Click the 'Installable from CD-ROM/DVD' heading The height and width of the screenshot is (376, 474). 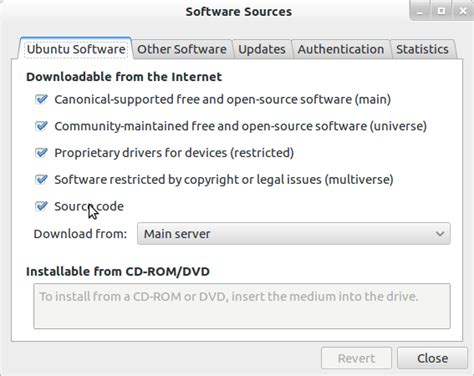pos(118,271)
